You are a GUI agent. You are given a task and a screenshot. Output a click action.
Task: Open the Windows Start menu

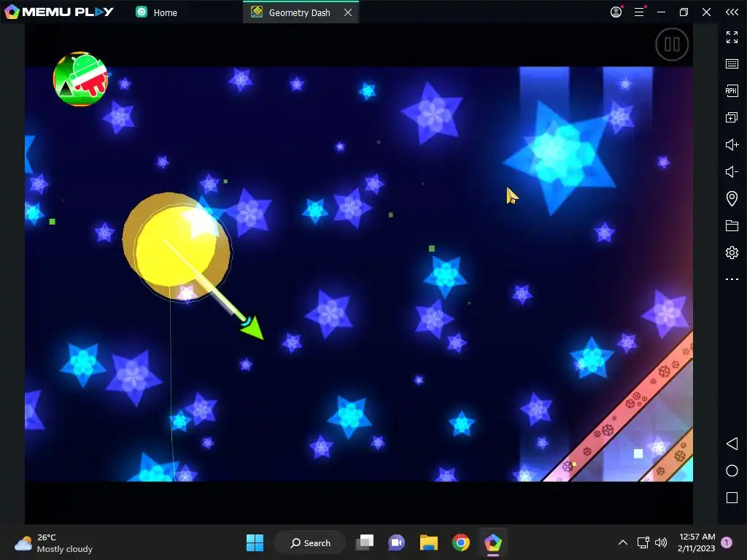255,542
